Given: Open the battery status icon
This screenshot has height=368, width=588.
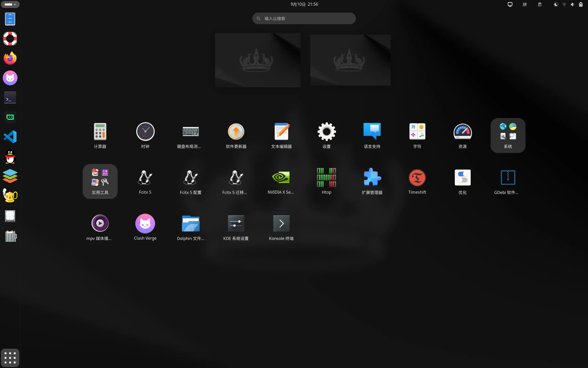Looking at the screenshot, I should point(581,4).
